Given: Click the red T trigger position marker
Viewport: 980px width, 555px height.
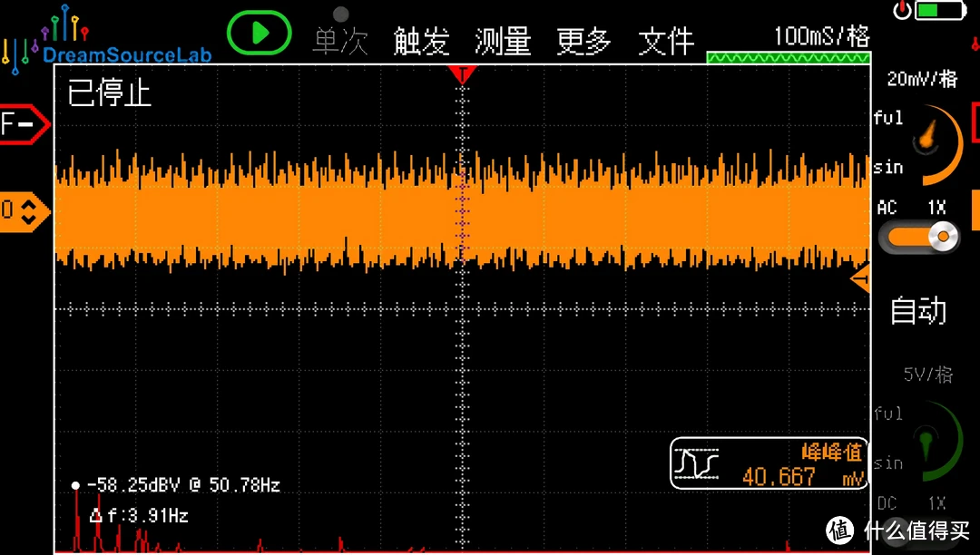Looking at the screenshot, I should 462,75.
